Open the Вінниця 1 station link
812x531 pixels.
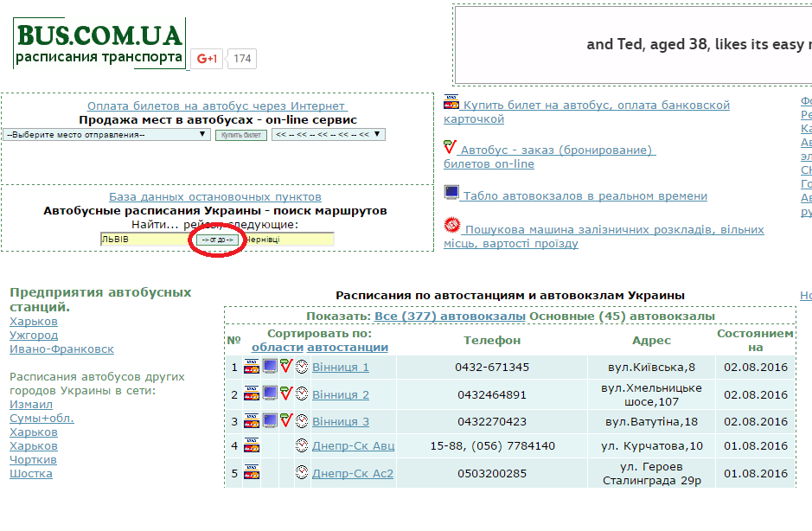tap(340, 368)
